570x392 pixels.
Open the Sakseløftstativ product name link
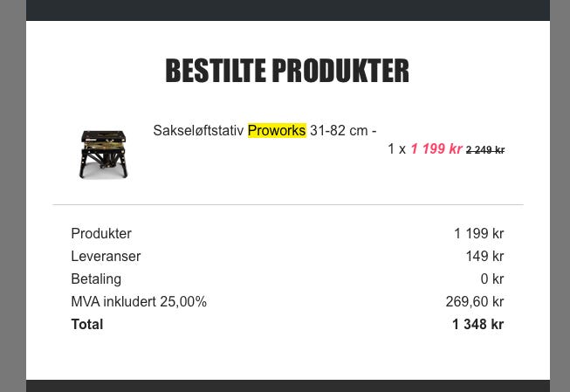198,131
